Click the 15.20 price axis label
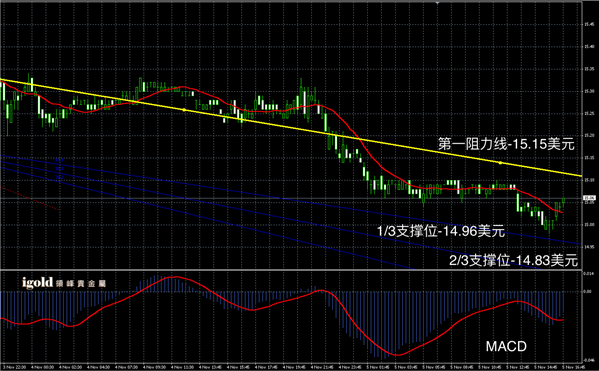This screenshot has width=599, height=371. 589,135
